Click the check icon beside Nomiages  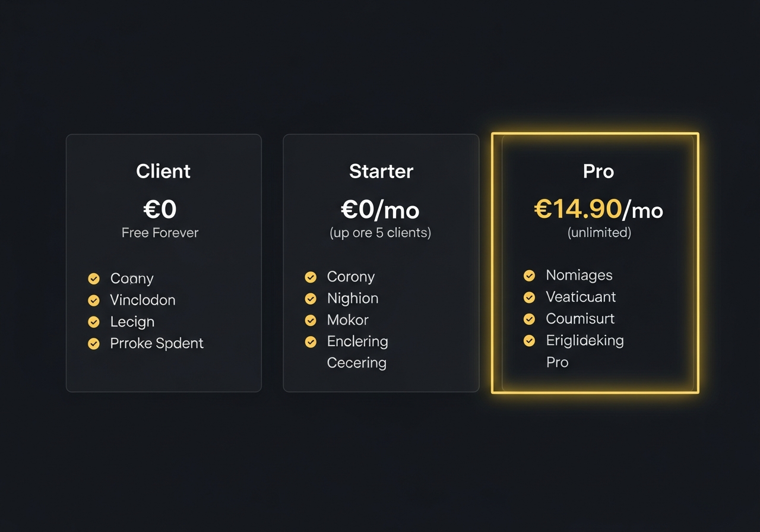[x=528, y=275]
